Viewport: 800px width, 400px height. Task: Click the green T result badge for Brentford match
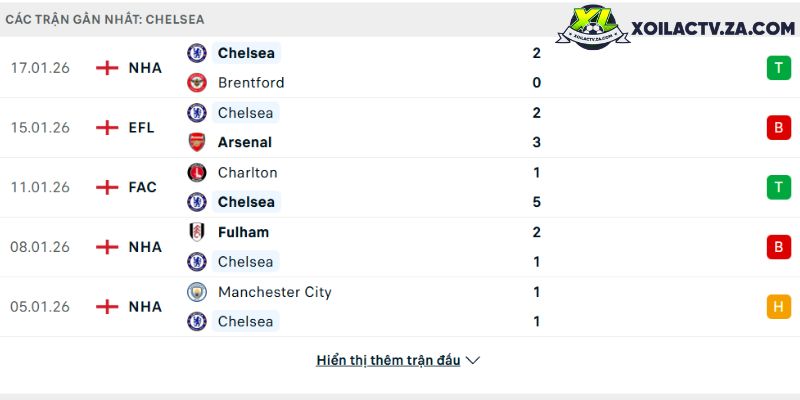click(x=778, y=68)
